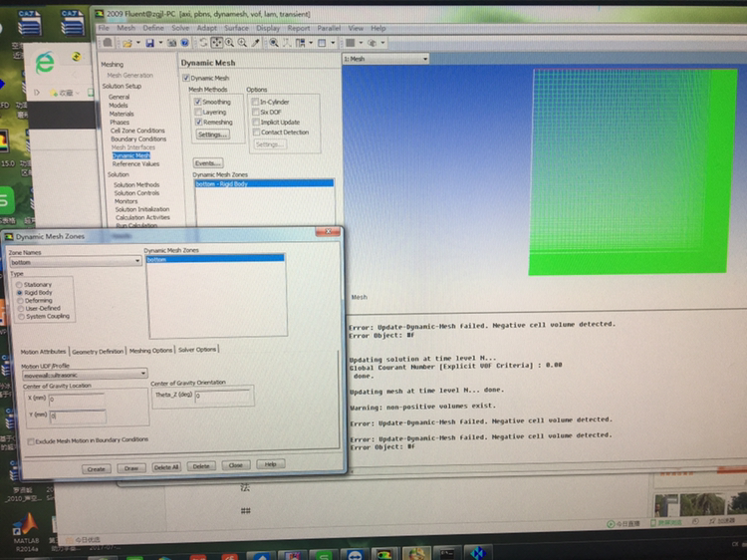Screen dimensions: 747x560
Task: Click the Events button
Action: [208, 163]
